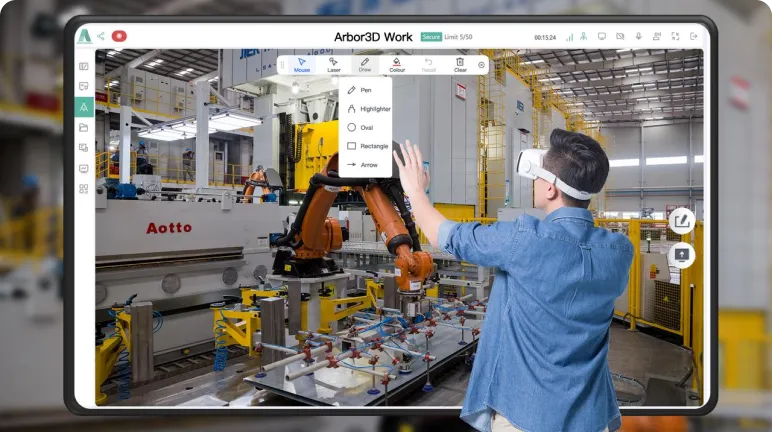Select the Mouse pointer tool
The height and width of the screenshot is (432, 772).
point(302,65)
